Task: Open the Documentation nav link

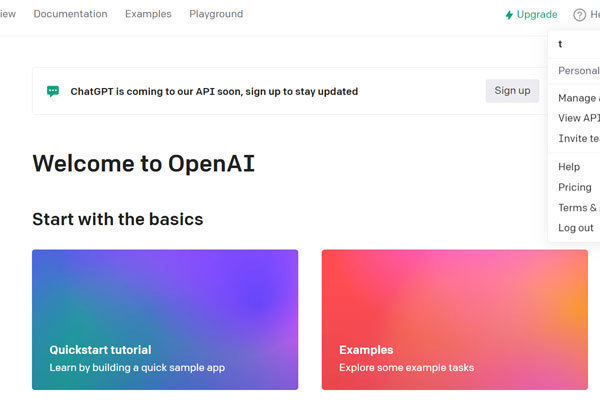Action: (70, 14)
